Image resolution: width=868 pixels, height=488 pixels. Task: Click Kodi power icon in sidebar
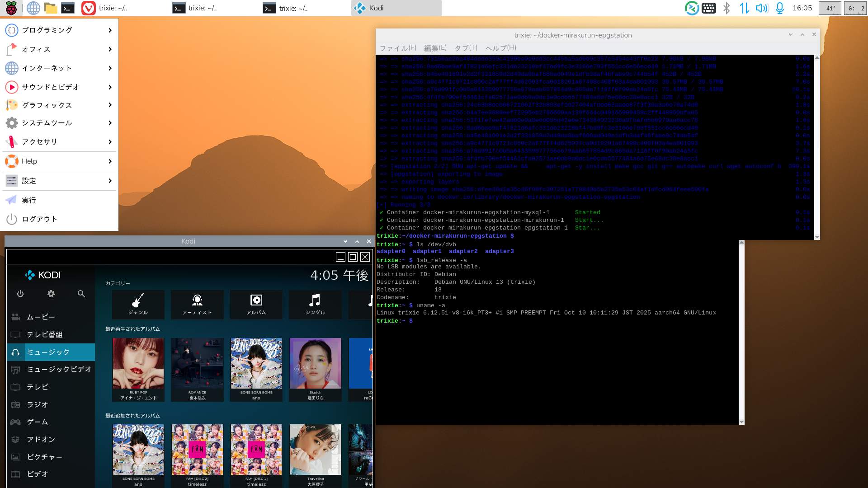pos(20,294)
